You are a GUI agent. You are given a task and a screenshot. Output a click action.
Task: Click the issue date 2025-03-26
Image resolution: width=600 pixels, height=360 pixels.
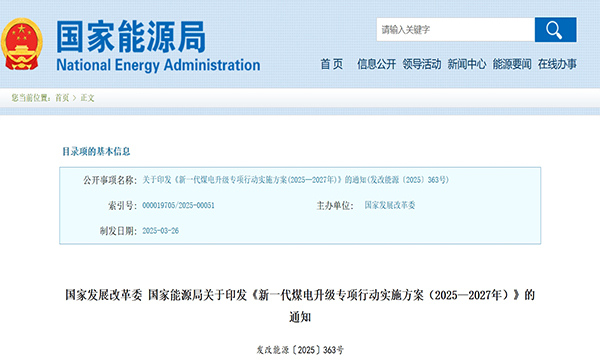click(x=160, y=231)
